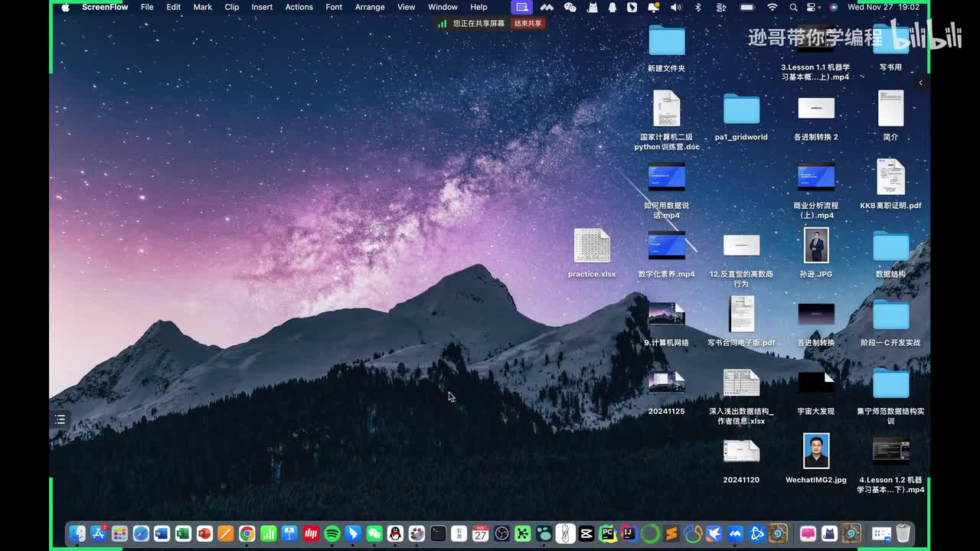The width and height of the screenshot is (980, 551).
Task: Open Finder from the Dock
Action: pos(77,533)
